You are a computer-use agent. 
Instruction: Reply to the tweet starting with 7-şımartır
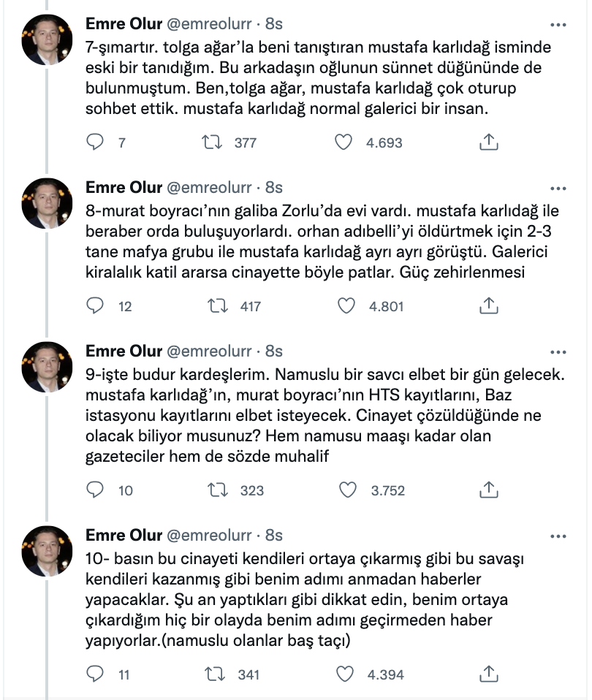coord(95,142)
